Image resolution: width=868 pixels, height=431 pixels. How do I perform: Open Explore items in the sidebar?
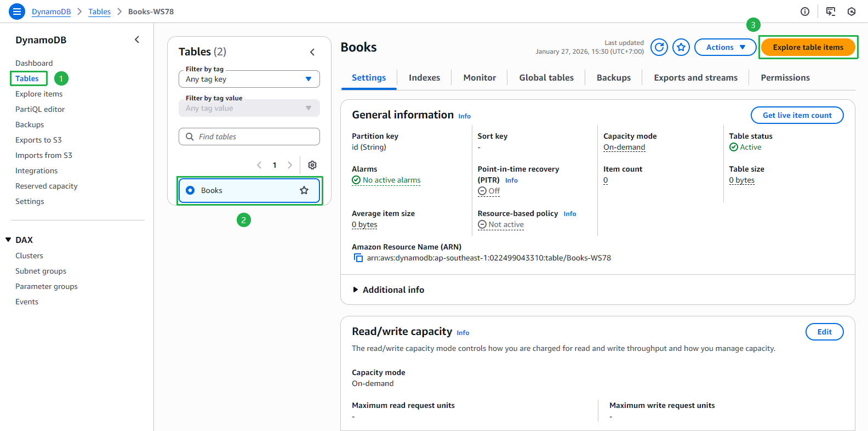[39, 94]
